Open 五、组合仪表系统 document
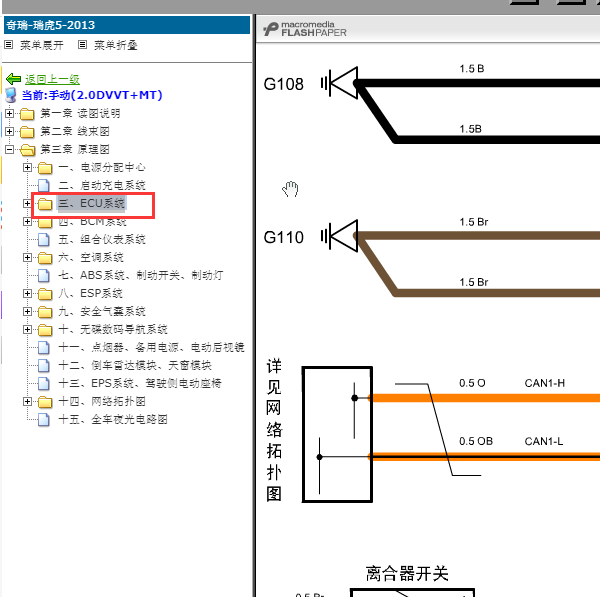The height and width of the screenshot is (597, 600). (x=102, y=239)
